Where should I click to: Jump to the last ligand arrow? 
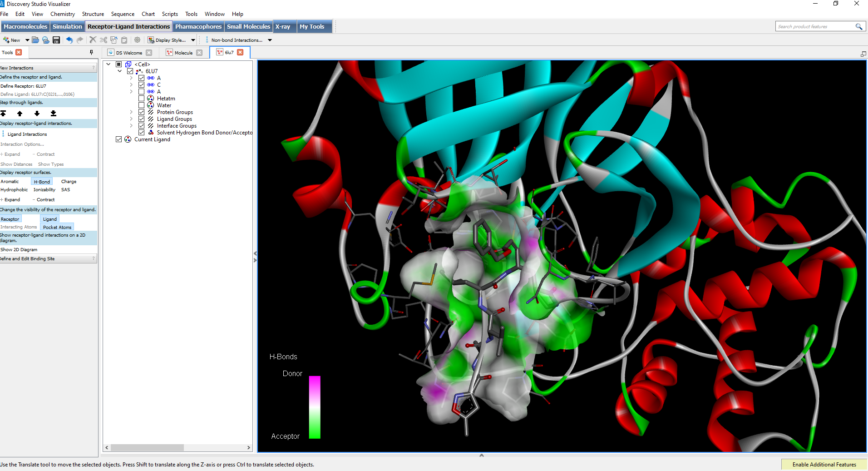[54, 114]
